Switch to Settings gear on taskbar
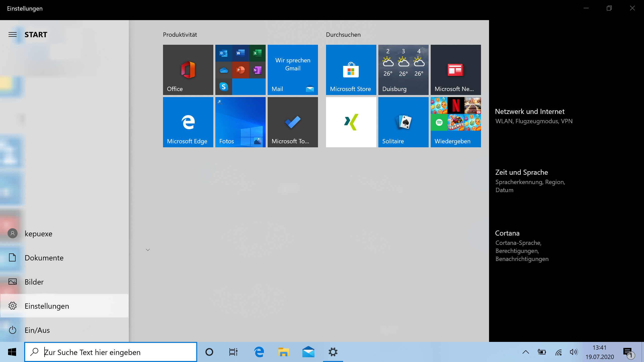Screen dimensions: 644x362 (333, 352)
